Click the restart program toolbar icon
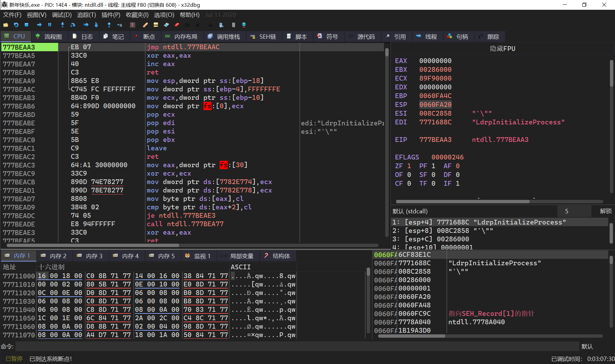The width and height of the screenshot is (615, 364). [16, 25]
